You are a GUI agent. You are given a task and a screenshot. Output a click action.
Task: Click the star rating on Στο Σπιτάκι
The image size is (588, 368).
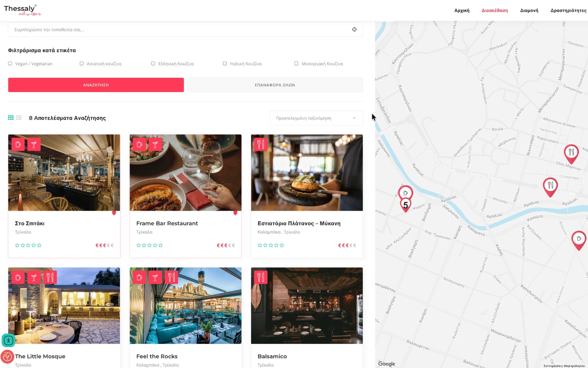coord(28,245)
